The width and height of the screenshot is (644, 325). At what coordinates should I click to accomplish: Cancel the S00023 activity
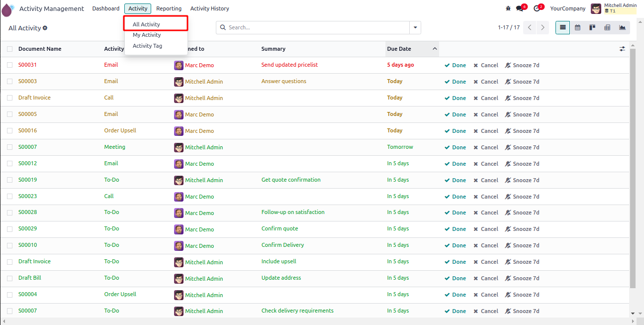point(486,197)
